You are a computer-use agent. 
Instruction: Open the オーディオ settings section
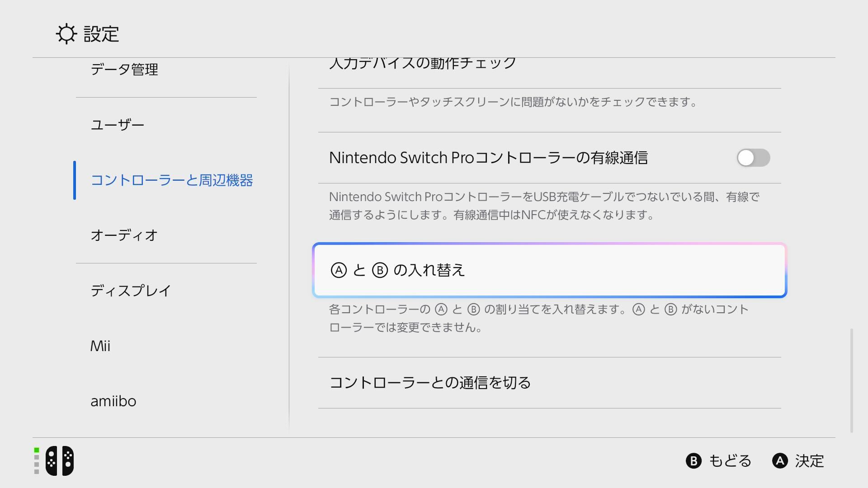point(124,235)
